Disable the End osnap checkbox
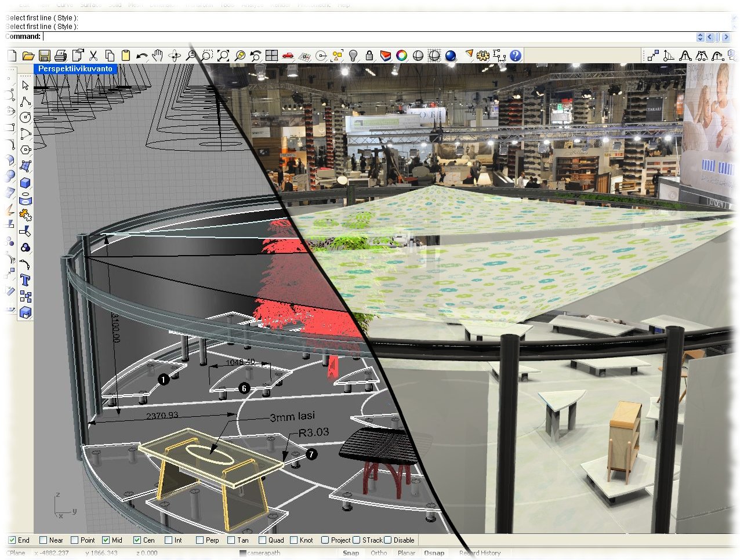Image resolution: width=740 pixels, height=560 pixels. tap(12, 540)
